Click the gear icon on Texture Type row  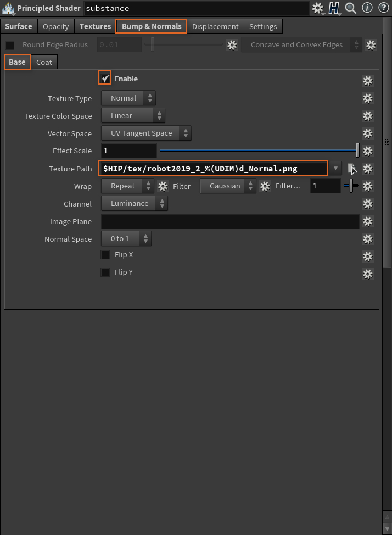click(367, 98)
